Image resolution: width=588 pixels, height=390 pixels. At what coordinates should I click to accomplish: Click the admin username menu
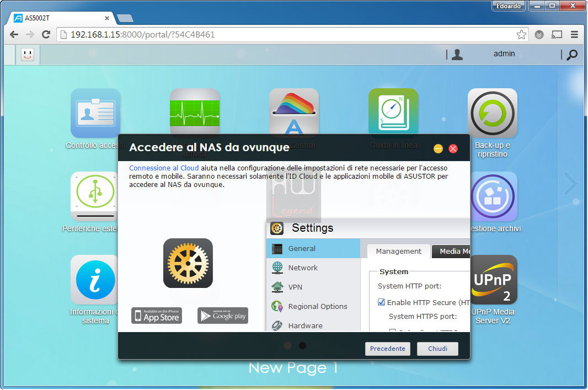(x=504, y=54)
